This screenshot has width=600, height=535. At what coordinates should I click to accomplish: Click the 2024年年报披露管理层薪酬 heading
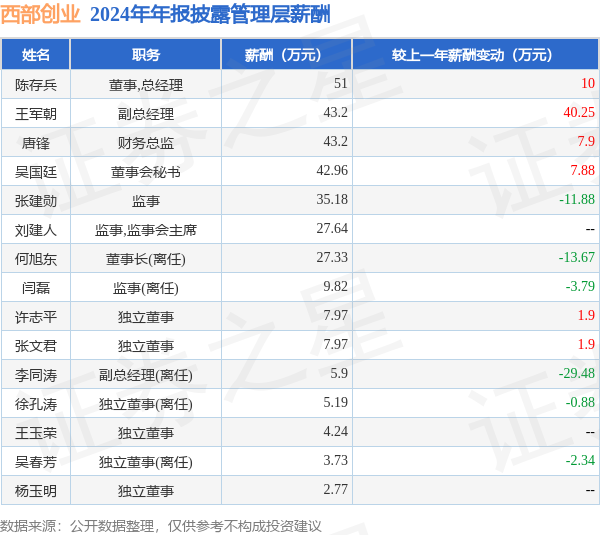point(210,15)
